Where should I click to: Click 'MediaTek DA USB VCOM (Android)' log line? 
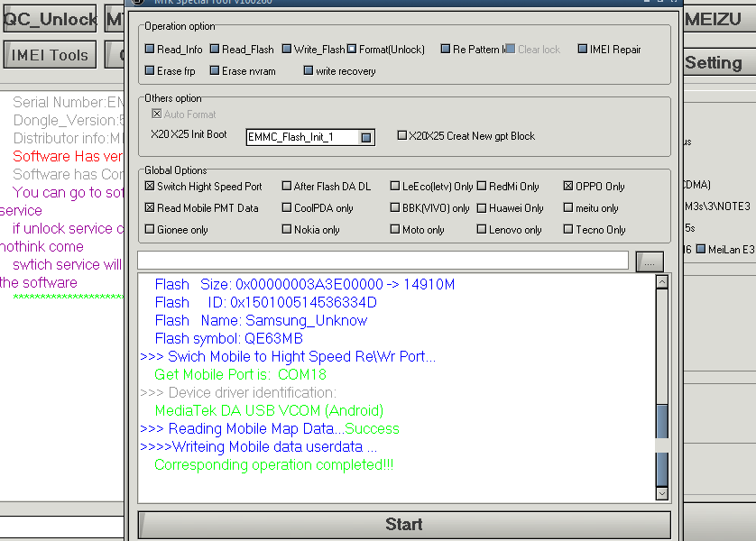269,410
